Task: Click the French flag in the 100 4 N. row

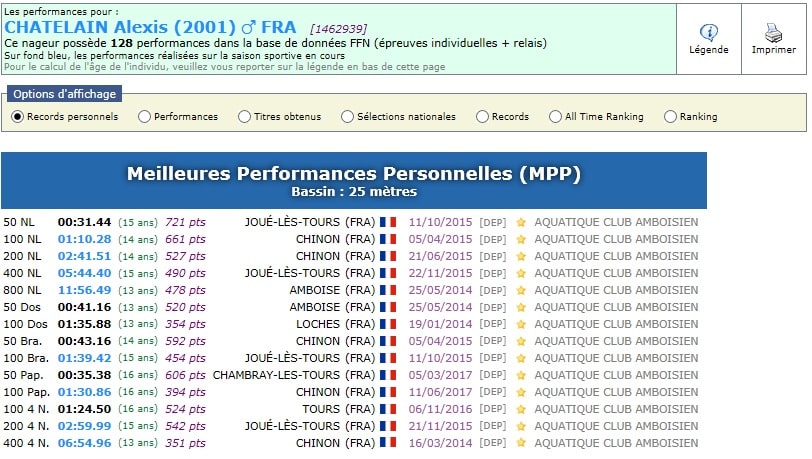Action: pos(388,409)
